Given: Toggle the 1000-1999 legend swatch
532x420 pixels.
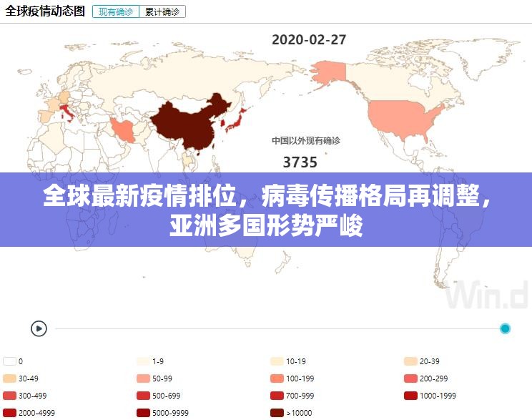Looking at the screenshot, I should [x=410, y=396].
